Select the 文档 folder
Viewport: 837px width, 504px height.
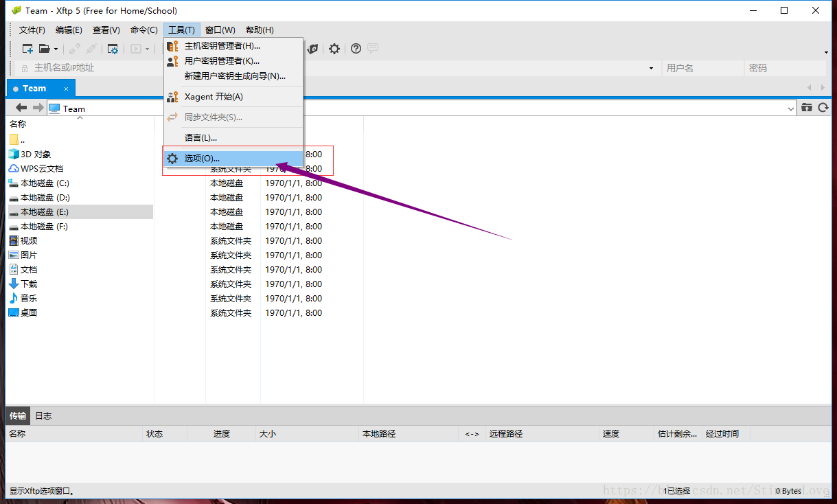tap(23, 270)
